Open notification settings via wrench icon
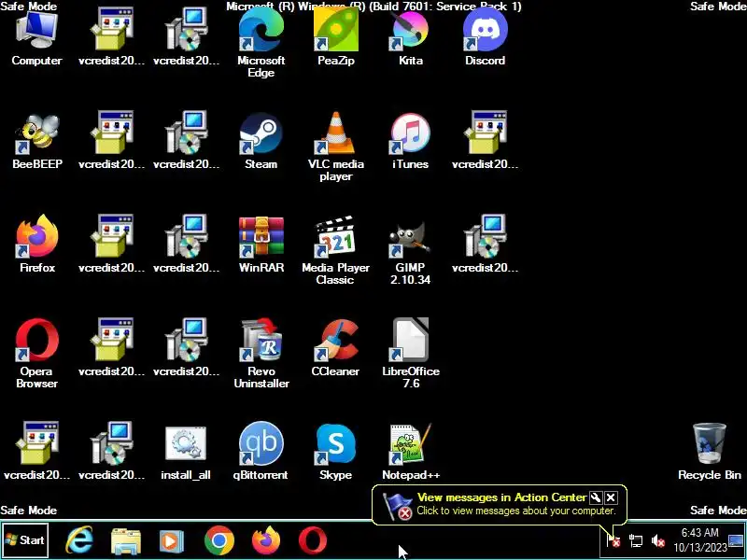The width and height of the screenshot is (747, 560). coord(596,498)
